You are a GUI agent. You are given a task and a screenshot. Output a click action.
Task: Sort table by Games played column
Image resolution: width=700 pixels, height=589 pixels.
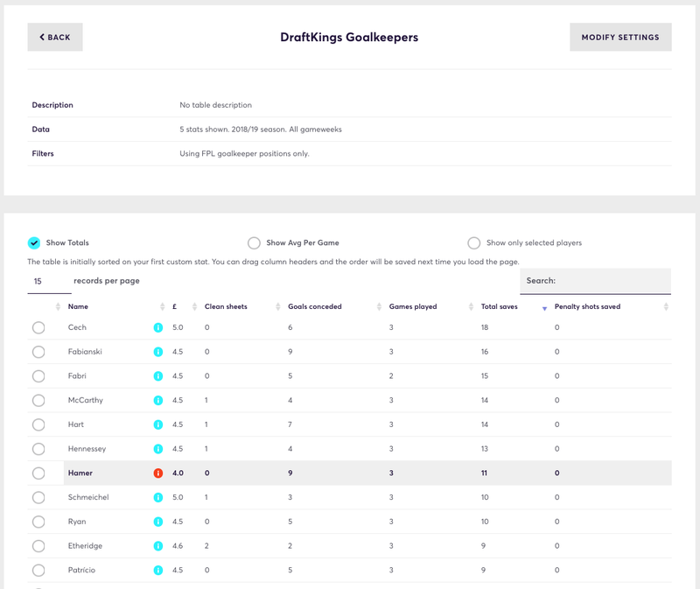(413, 306)
